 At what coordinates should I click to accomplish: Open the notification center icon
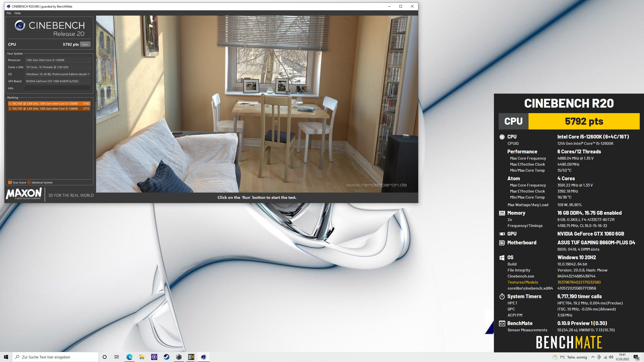pyautogui.click(x=636, y=357)
